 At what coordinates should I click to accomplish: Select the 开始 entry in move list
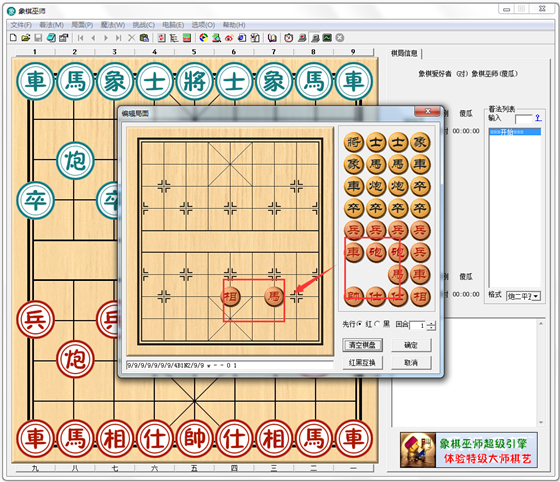515,132
